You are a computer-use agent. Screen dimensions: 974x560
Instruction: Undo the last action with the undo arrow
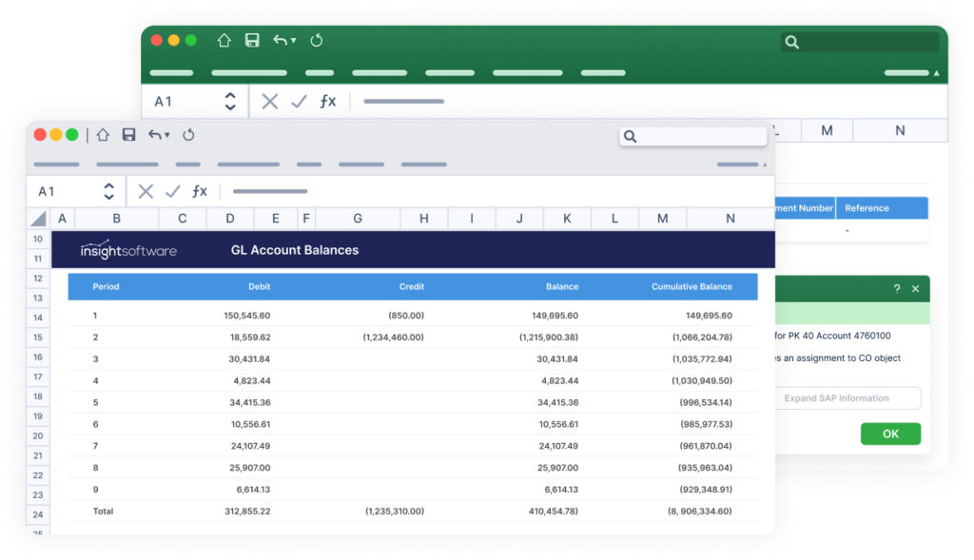click(x=155, y=135)
